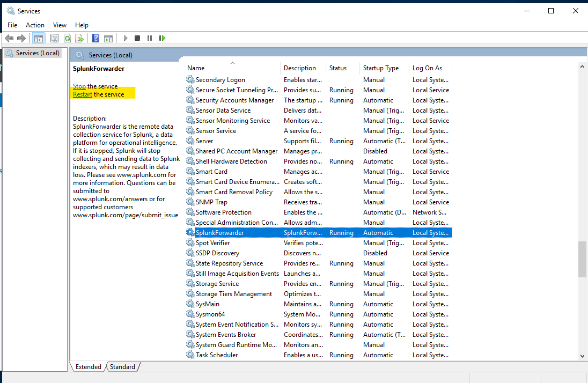The width and height of the screenshot is (588, 383).
Task: Click the gear icon beside Spot Verifier
Action: [190, 242]
